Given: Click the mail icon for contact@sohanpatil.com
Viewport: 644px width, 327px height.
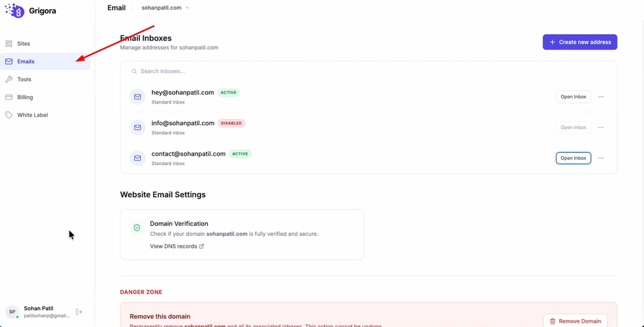Looking at the screenshot, I should (138, 158).
